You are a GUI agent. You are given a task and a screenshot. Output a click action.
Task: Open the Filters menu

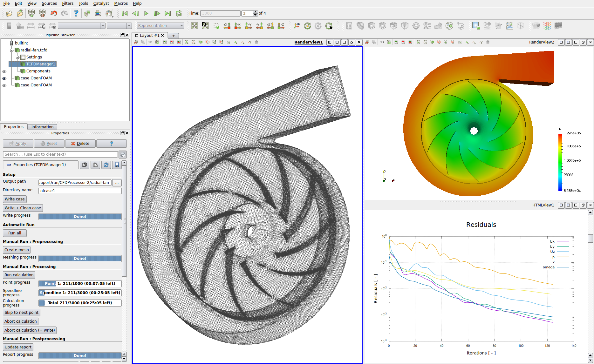coord(67,3)
